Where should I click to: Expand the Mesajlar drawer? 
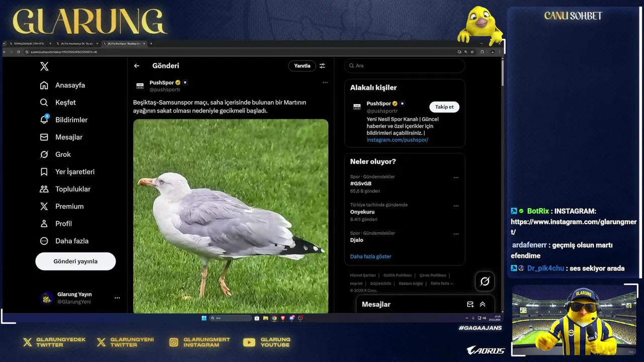click(482, 304)
